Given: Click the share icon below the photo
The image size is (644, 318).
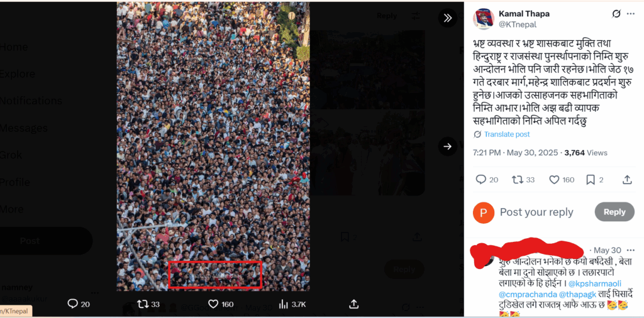Looking at the screenshot, I should tap(354, 304).
